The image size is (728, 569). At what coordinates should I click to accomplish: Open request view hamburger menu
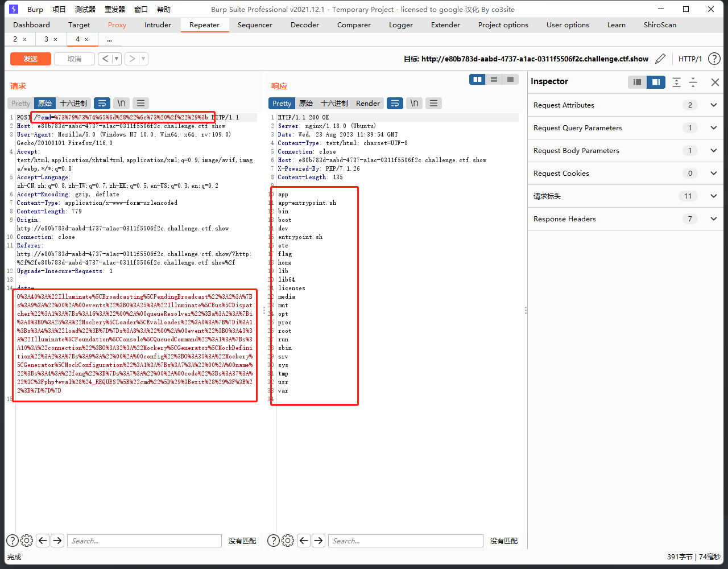(x=140, y=103)
